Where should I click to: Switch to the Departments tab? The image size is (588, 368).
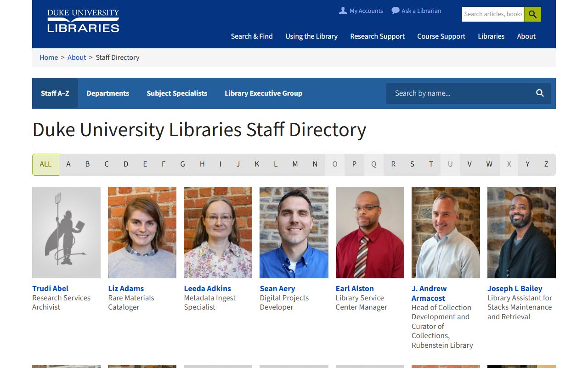tap(108, 93)
